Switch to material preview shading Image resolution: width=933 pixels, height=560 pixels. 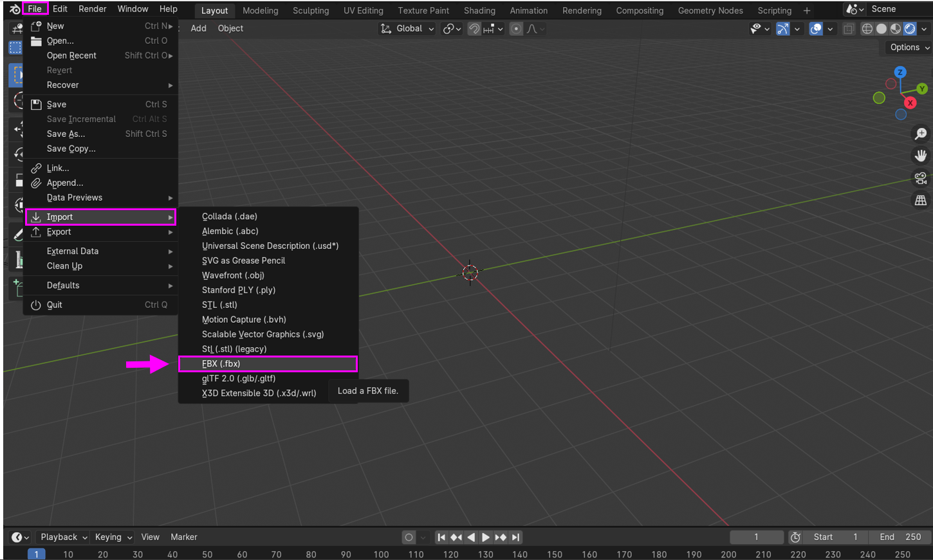896,29
